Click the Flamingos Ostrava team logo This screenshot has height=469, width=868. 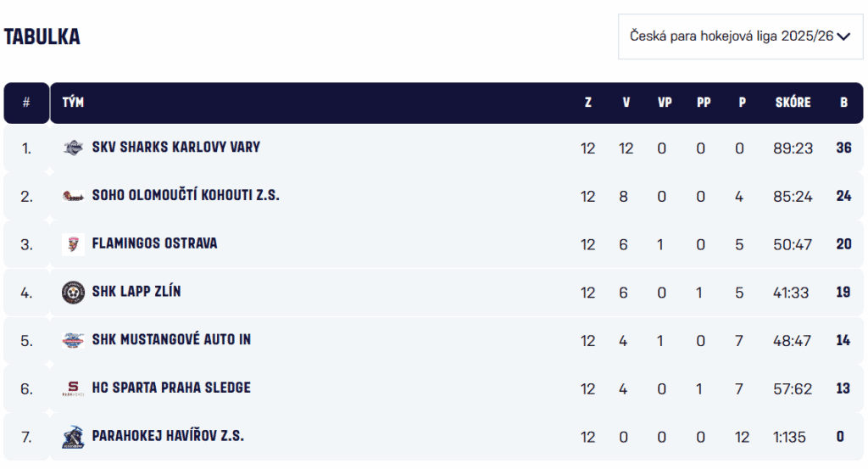tap(74, 244)
